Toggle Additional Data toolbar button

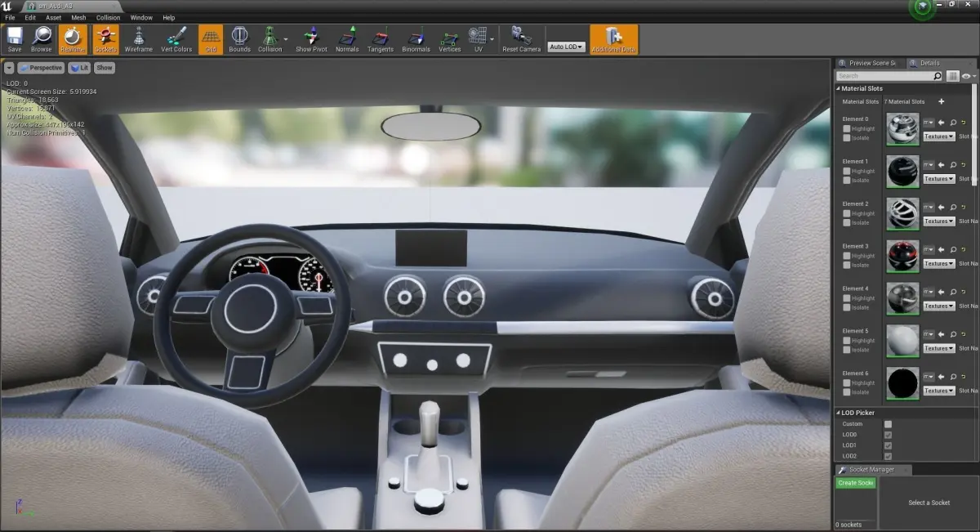click(613, 39)
